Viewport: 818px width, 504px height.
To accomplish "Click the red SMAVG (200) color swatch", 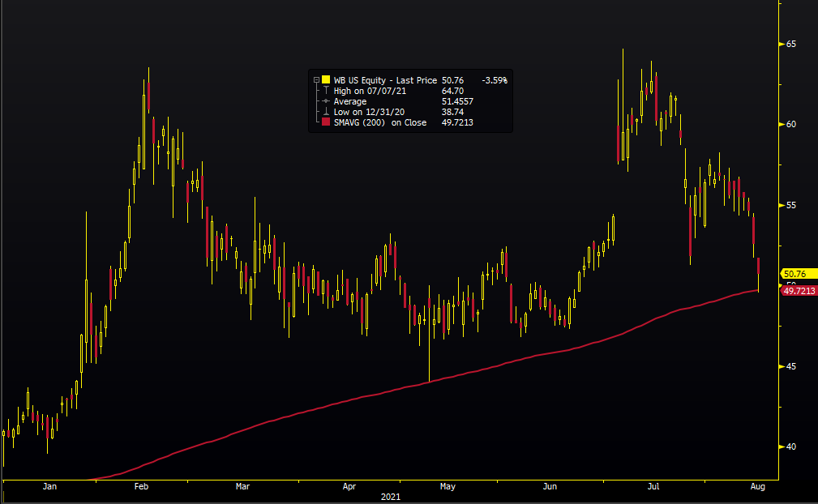I will (x=326, y=122).
